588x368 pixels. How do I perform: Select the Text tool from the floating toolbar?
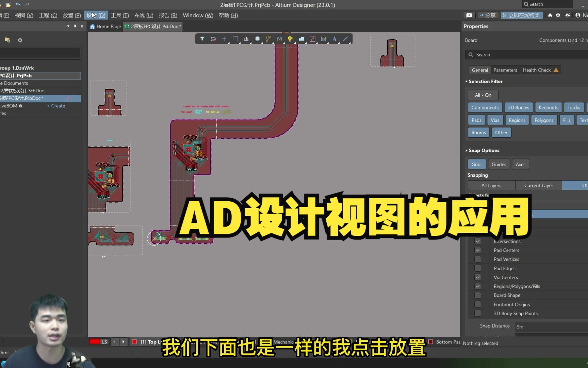pos(334,39)
